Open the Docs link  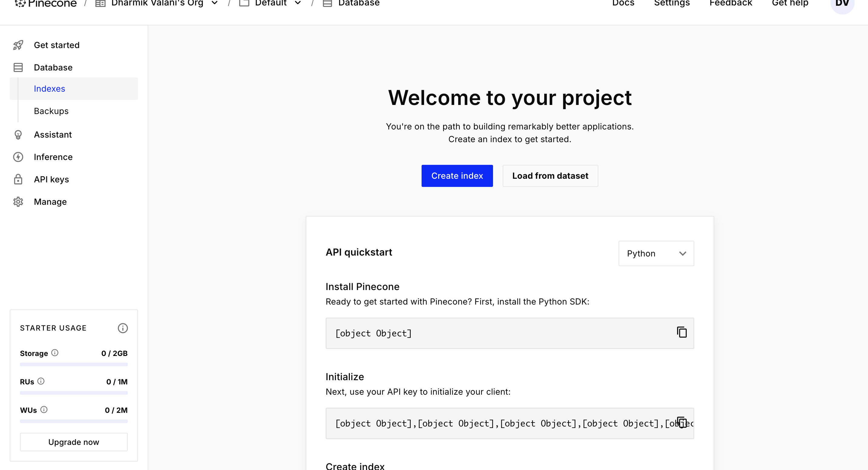[x=623, y=4]
